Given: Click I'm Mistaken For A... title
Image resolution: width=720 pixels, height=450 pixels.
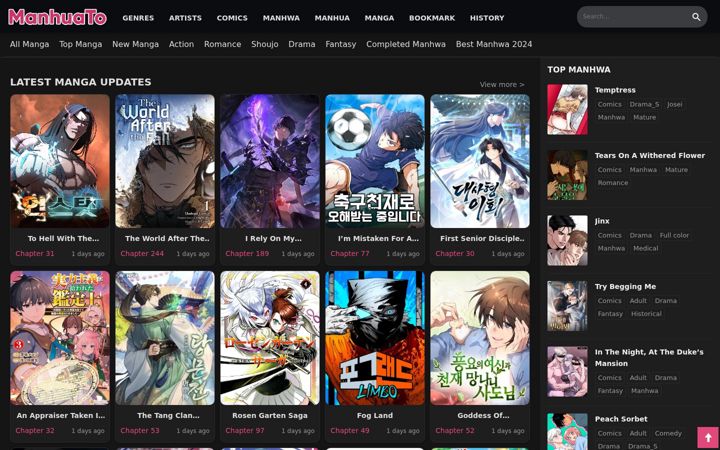Looking at the screenshot, I should [x=378, y=238].
